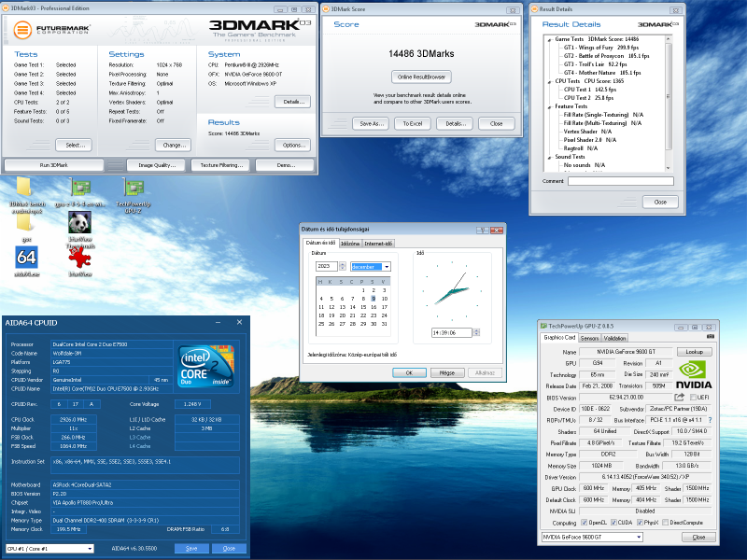Select CPU Test 1 142.5 fps row

(590, 90)
